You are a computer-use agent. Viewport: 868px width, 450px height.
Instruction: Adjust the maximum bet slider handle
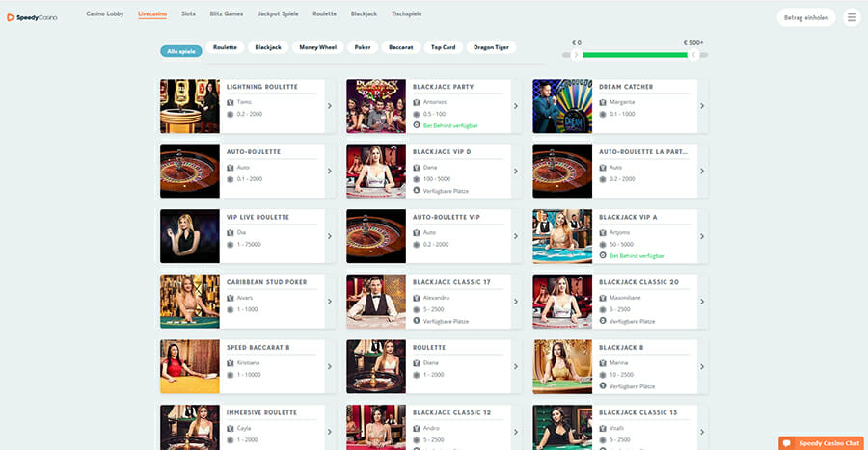[693, 55]
